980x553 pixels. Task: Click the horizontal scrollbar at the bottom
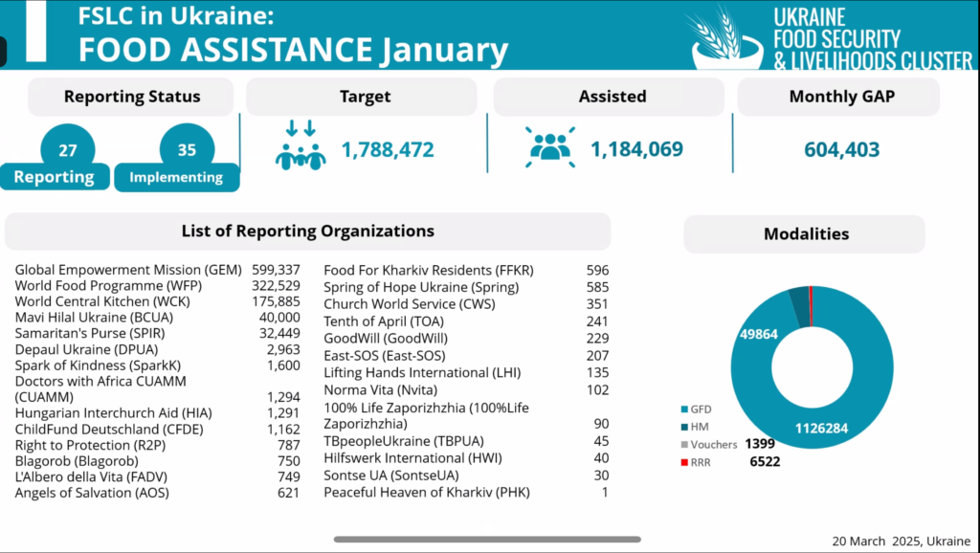coord(487,540)
